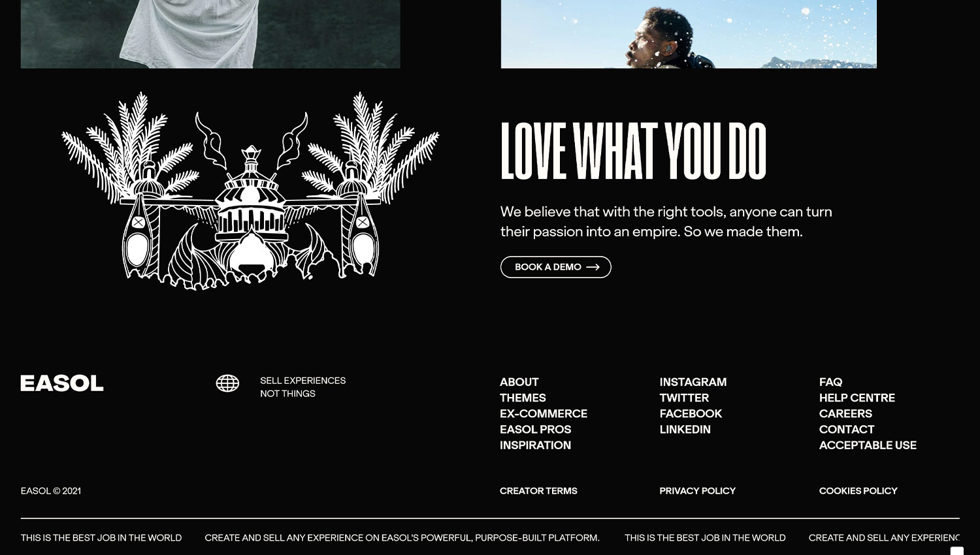Click the small white square at bottom-right corner
Screen dimensions: 980x555
tap(956, 551)
